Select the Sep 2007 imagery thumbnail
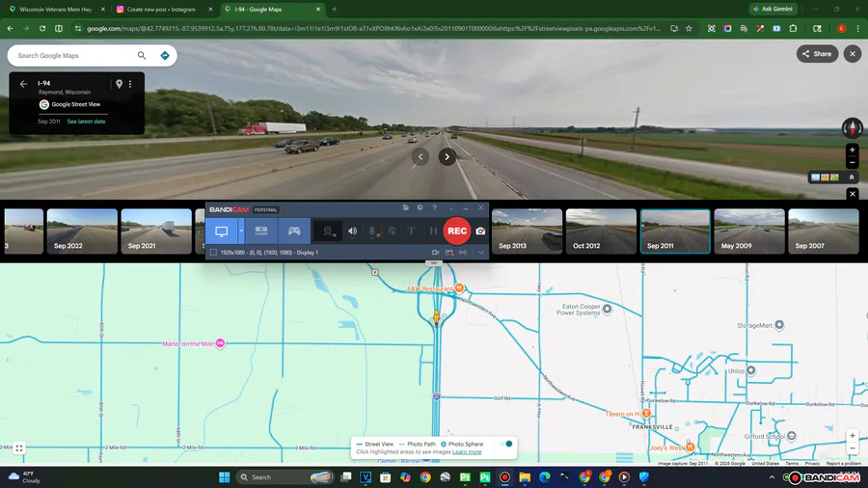868x488 pixels. (824, 231)
